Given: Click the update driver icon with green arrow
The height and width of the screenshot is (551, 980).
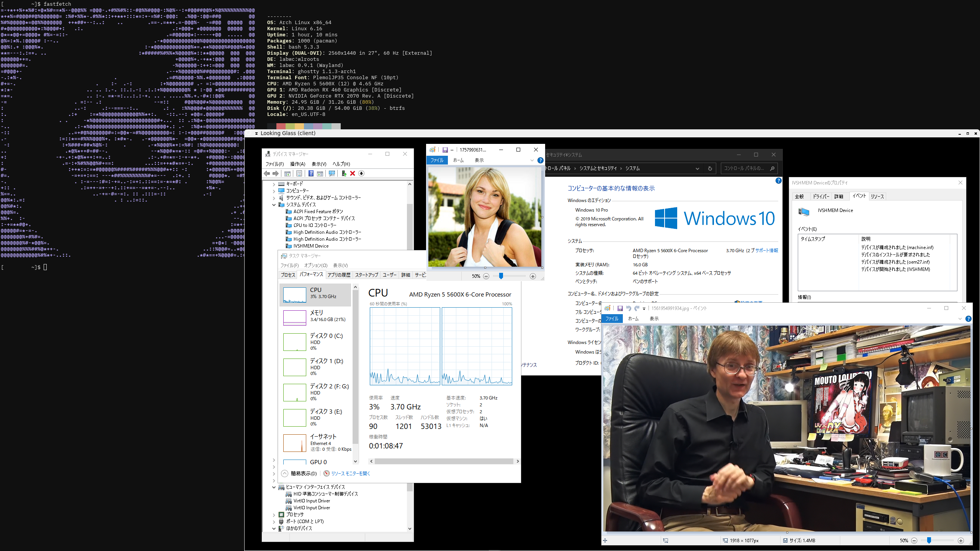Looking at the screenshot, I should (344, 174).
